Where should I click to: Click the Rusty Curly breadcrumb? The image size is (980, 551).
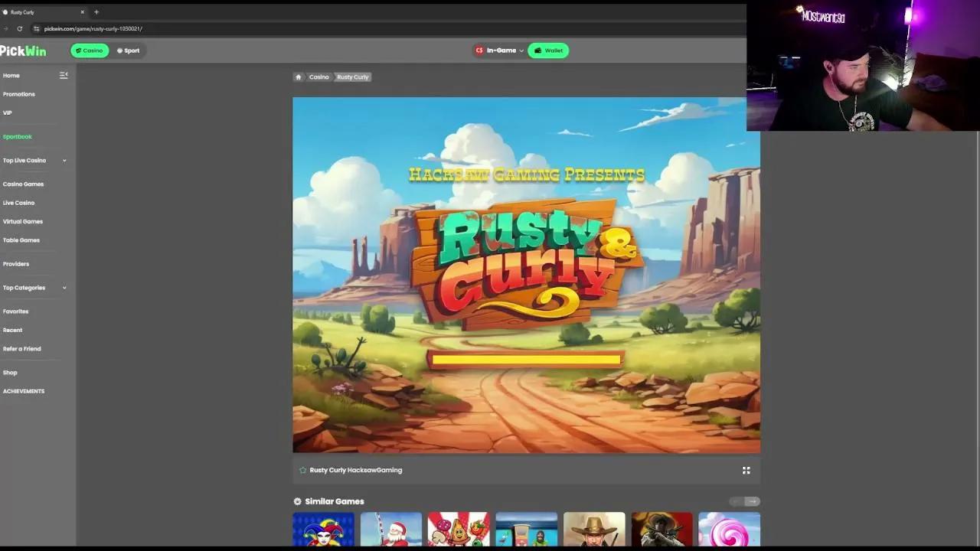click(353, 77)
